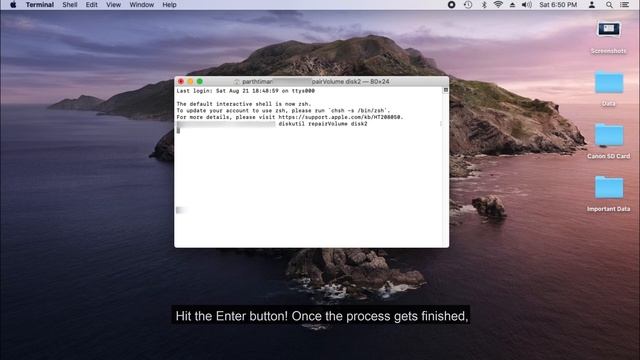Open Spotlight search icon
Image resolution: width=640 pixels, height=360 pixels.
pos(609,5)
